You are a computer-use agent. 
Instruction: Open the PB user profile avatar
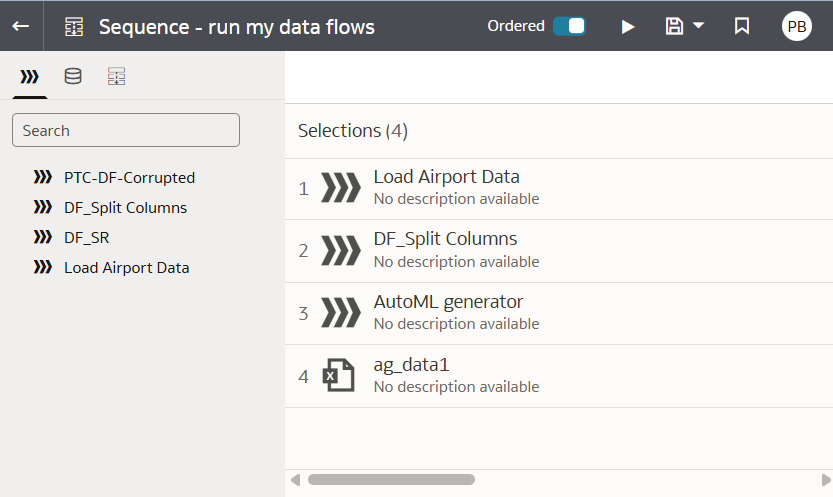tap(797, 27)
